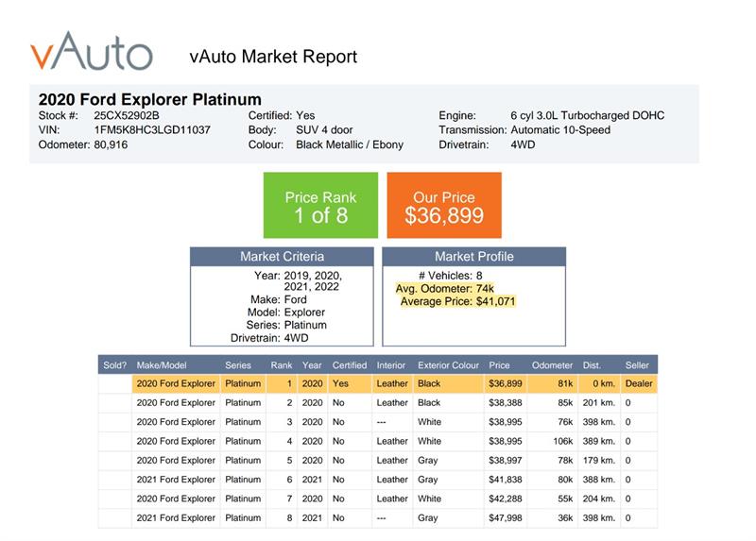Click the 'Interior' column header

(391, 365)
